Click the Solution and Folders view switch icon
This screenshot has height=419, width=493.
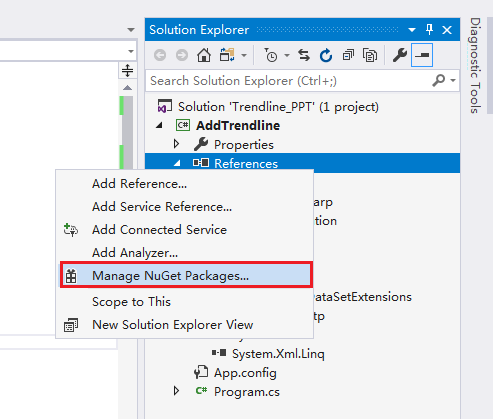pos(227,55)
